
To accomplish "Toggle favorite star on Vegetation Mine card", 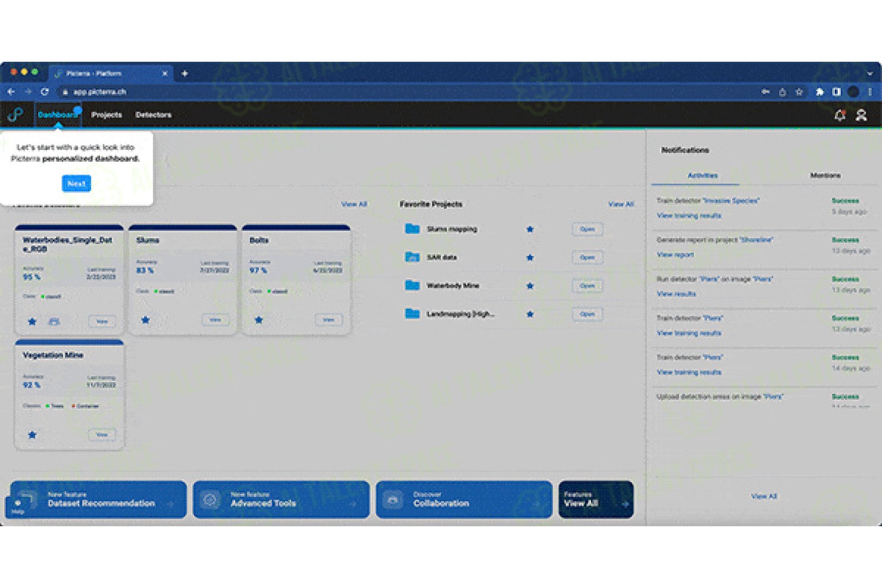I will [32, 435].
